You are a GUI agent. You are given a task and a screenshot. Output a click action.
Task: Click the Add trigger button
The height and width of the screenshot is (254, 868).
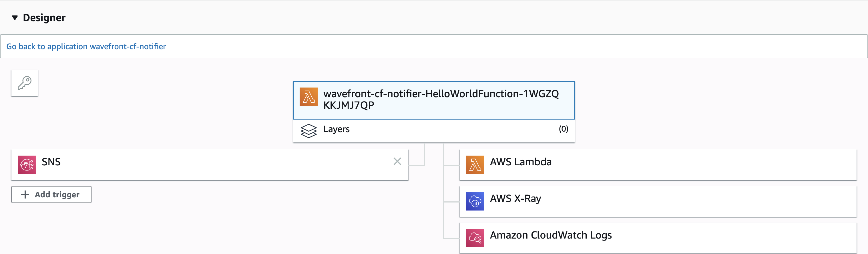coord(51,195)
